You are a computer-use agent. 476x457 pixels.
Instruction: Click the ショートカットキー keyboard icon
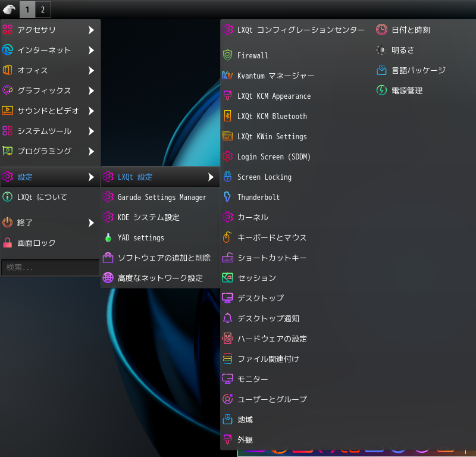click(227, 258)
